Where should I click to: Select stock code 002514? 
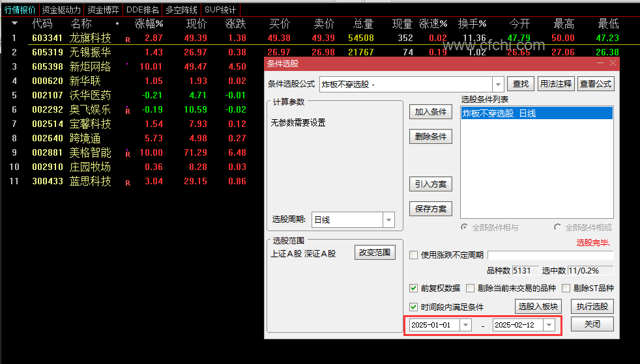(x=48, y=124)
